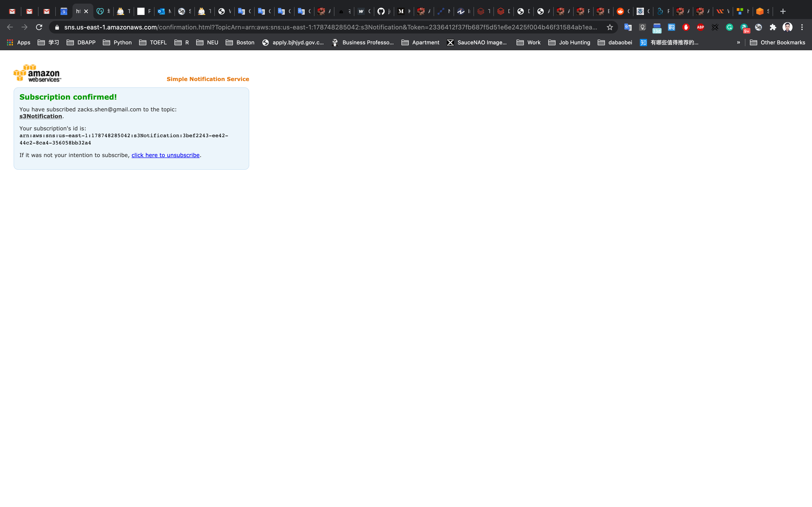Expand the hidden bookmarks chevron

pos(738,42)
